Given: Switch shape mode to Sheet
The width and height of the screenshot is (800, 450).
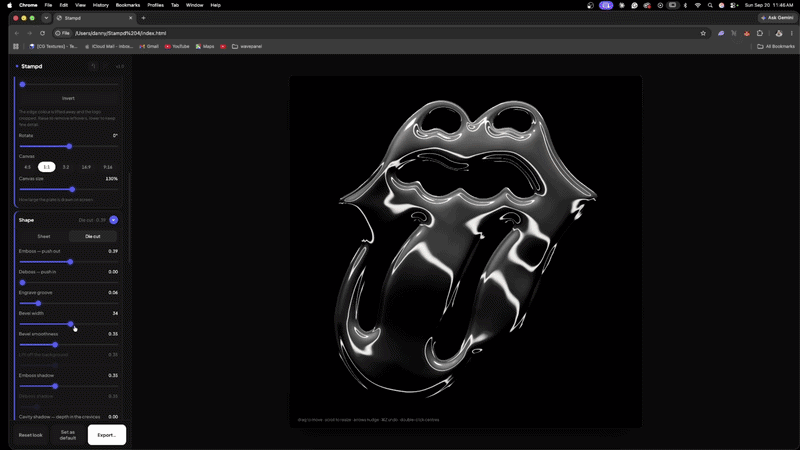Looking at the screenshot, I should click(x=44, y=236).
